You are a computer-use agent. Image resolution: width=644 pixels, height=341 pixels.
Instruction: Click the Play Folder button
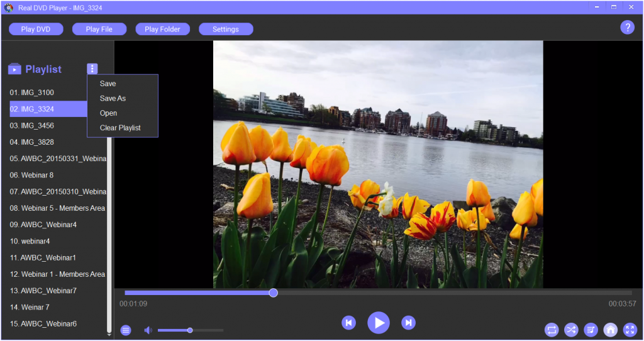162,29
